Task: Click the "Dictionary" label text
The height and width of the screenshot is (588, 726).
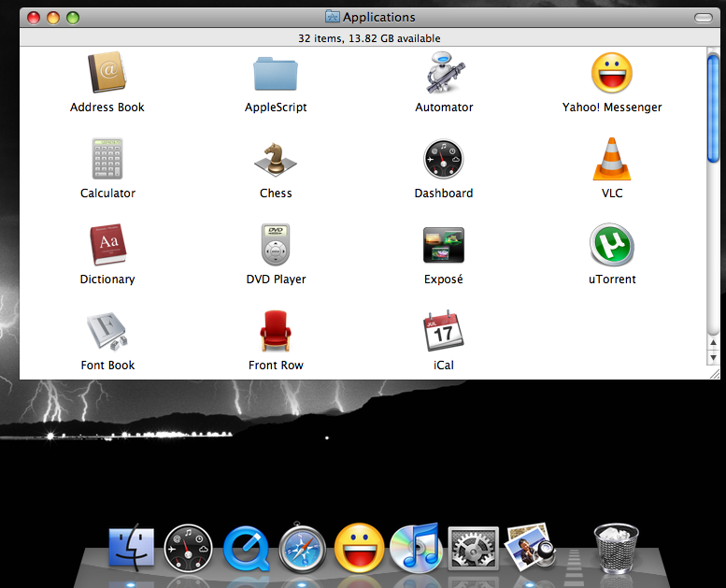Action: (x=107, y=280)
